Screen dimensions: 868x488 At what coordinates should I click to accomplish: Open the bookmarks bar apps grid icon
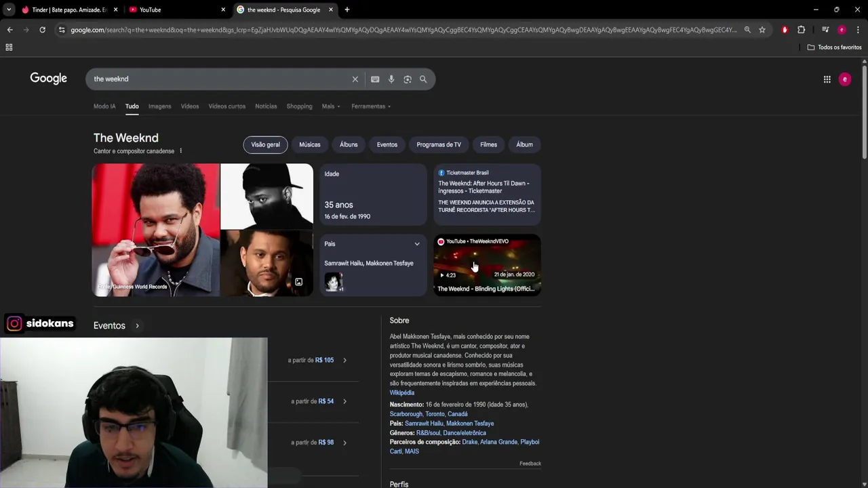tap(9, 47)
